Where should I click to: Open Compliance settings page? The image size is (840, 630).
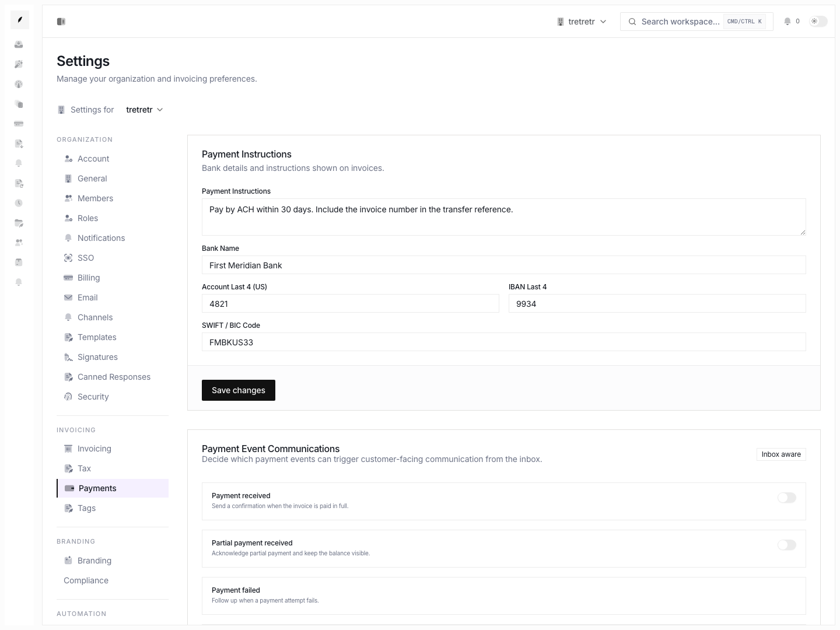point(113,580)
